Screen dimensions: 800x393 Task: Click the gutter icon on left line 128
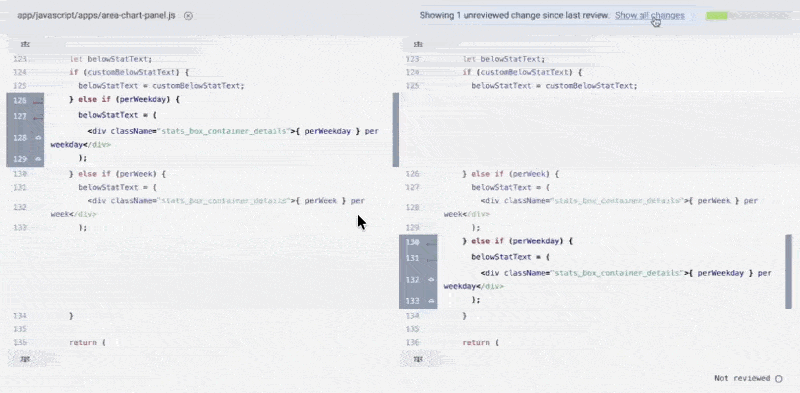pos(38,138)
